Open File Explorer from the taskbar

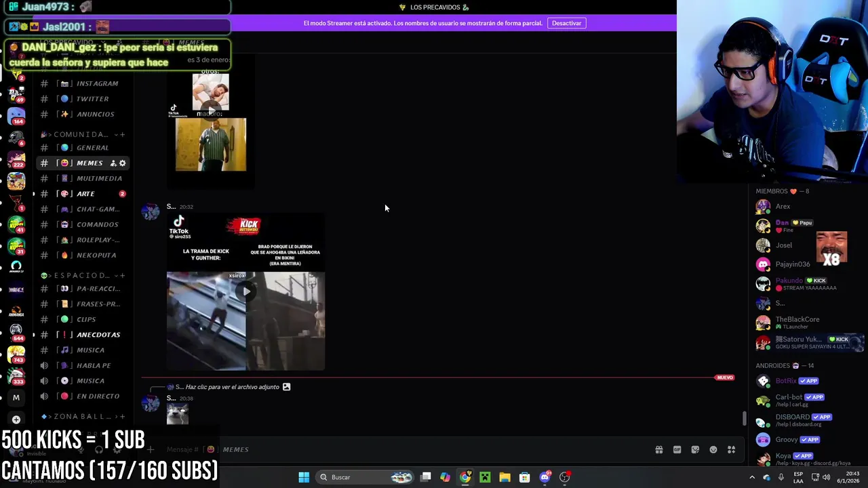[x=505, y=477]
